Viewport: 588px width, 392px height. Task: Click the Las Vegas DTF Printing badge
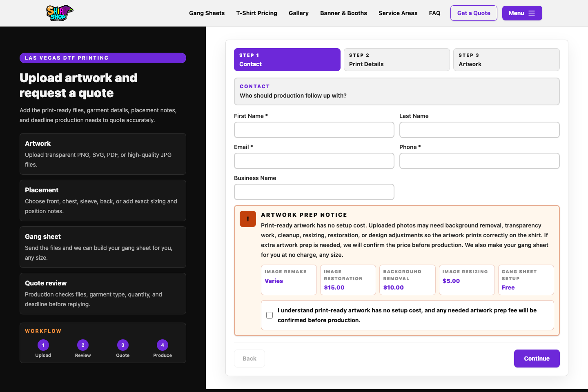click(x=103, y=58)
